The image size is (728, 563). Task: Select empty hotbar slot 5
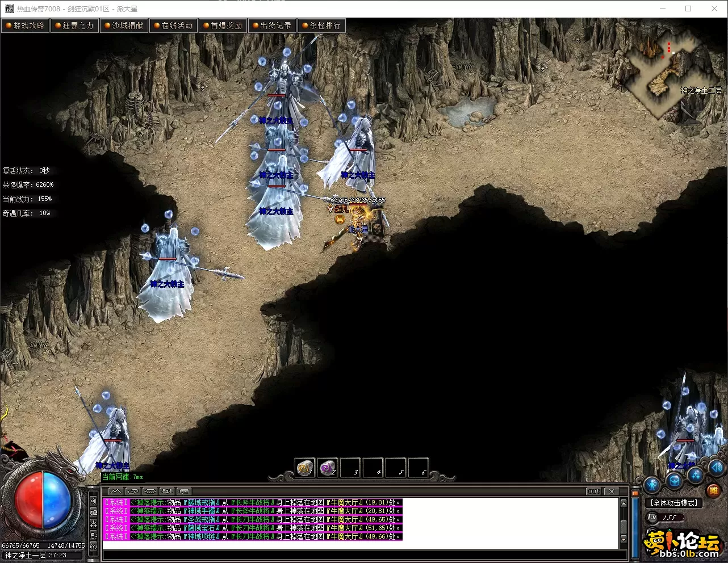pos(396,468)
